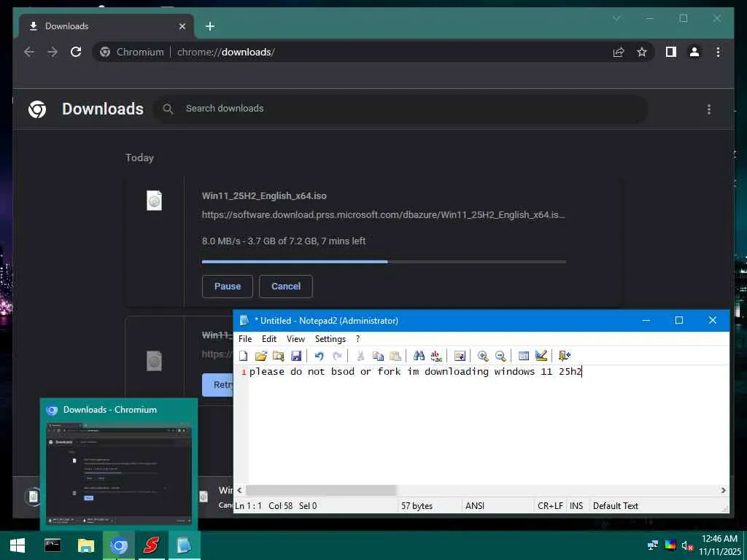Screen dimensions: 747x560
Task: Click the Notepad2 scrollbar left arrow
Action: coord(239,490)
